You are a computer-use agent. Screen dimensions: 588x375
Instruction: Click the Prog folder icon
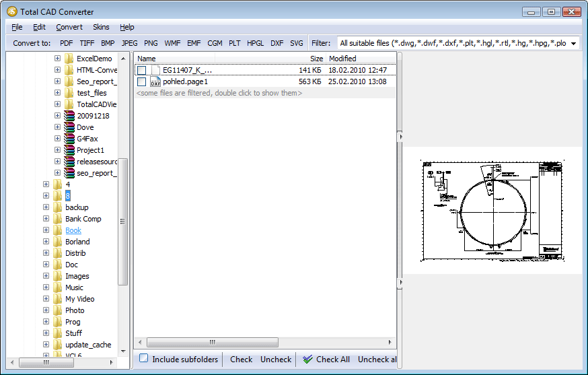coord(58,322)
